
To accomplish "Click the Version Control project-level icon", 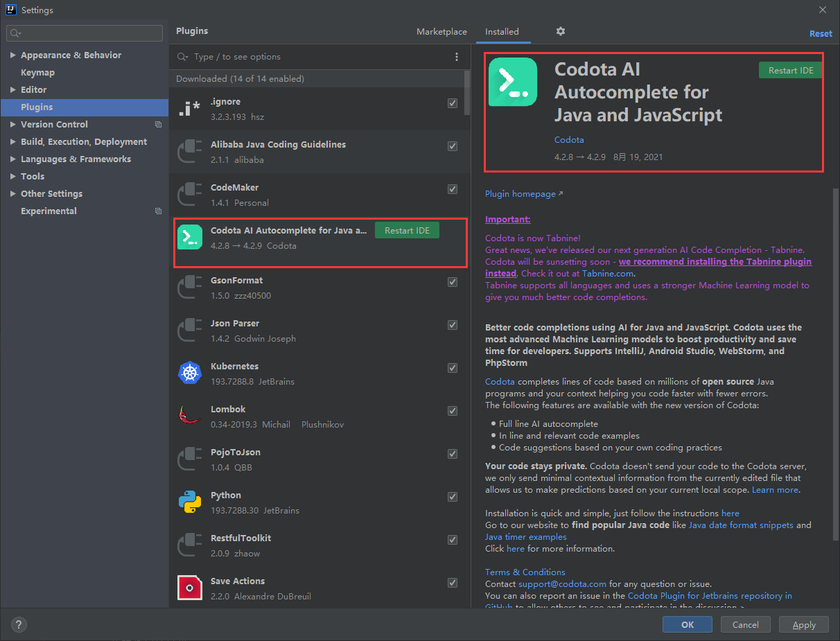I will (158, 125).
